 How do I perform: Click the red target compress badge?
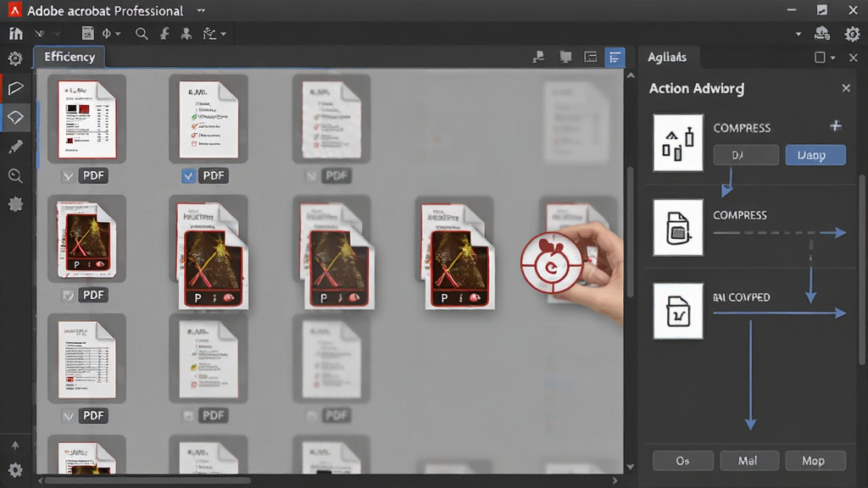click(x=551, y=263)
